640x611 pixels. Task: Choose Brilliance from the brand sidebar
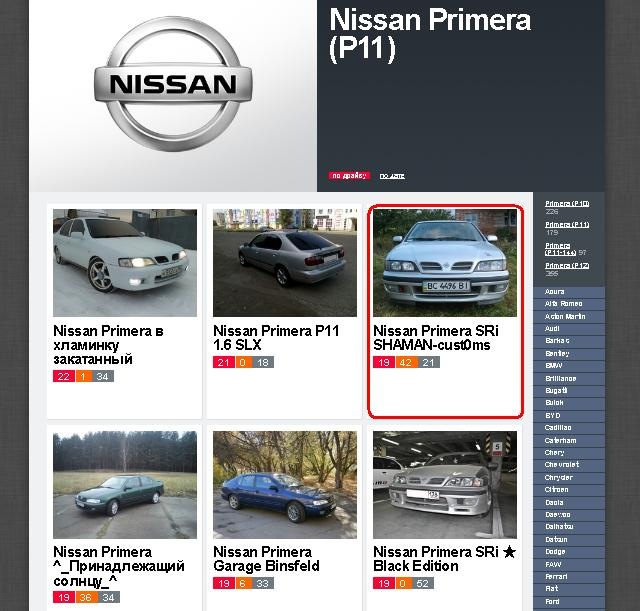(x=560, y=379)
